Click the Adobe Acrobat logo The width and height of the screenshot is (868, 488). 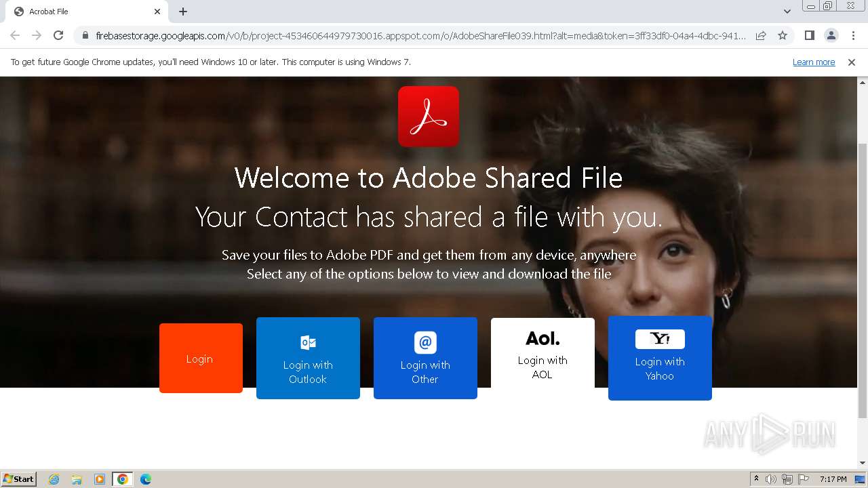[429, 117]
